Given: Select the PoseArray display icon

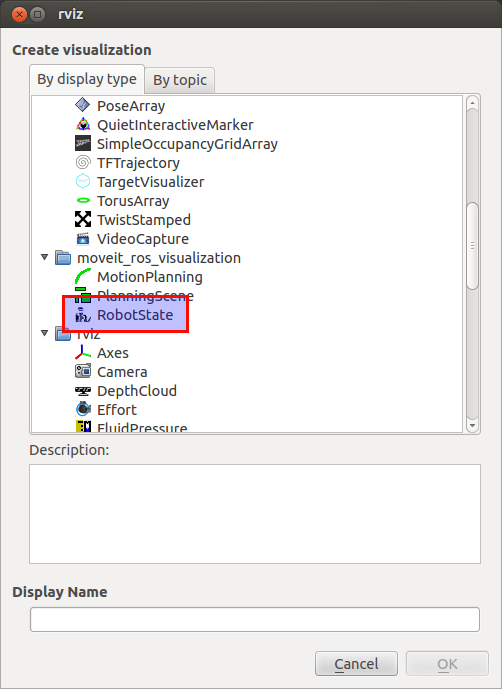Looking at the screenshot, I should coord(83,105).
